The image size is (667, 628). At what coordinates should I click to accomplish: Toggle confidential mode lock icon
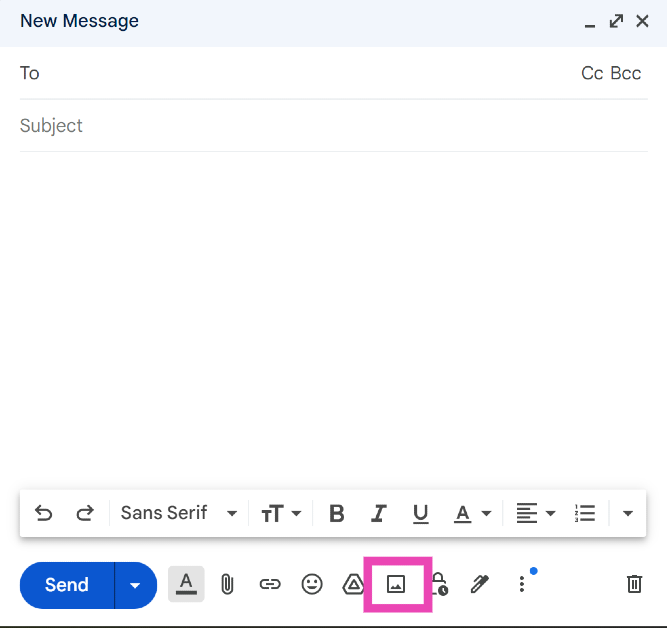pyautogui.click(x=439, y=585)
